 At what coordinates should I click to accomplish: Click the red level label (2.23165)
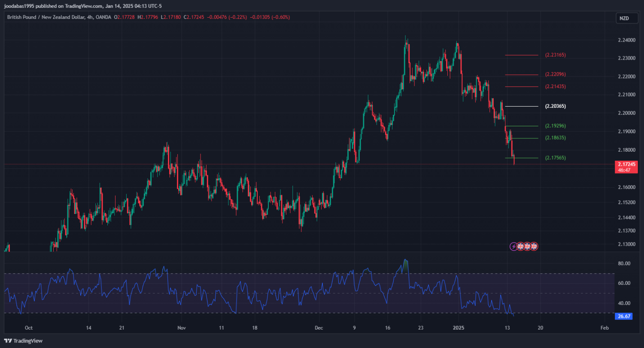556,55
